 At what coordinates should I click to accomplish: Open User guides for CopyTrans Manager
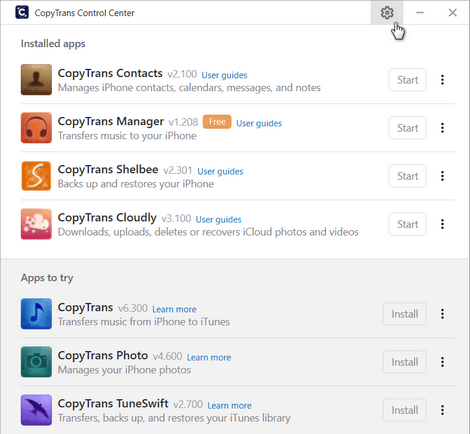click(x=259, y=123)
